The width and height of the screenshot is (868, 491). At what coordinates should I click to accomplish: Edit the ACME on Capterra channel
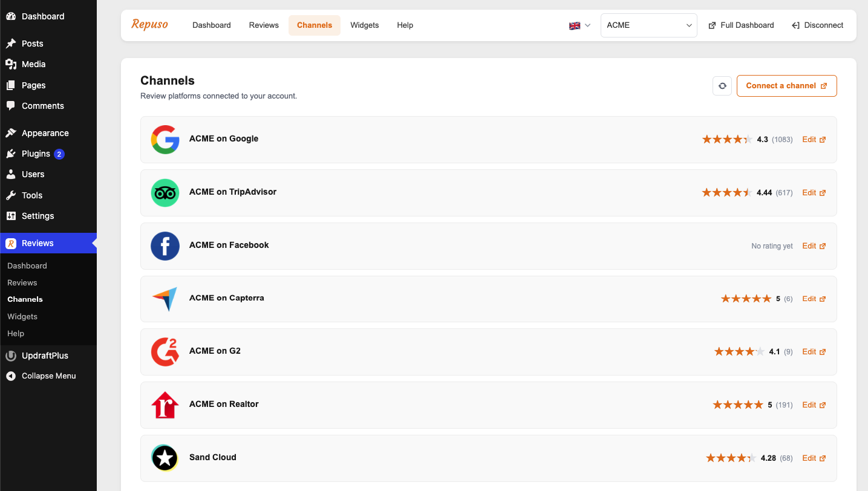coord(814,299)
